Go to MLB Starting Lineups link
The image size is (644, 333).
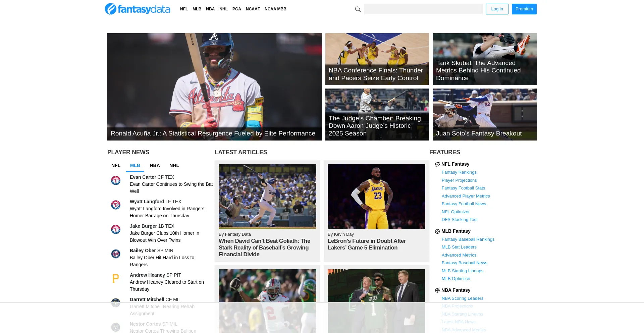click(462, 271)
